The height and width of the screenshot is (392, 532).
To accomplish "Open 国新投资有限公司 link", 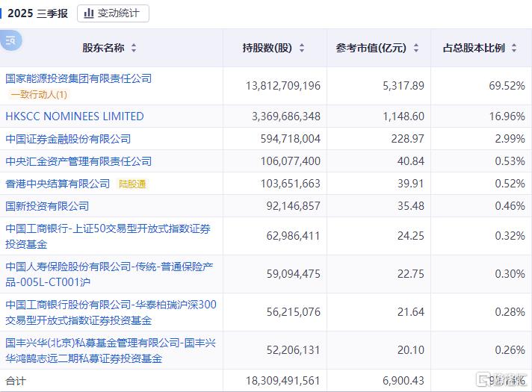I will pos(47,206).
